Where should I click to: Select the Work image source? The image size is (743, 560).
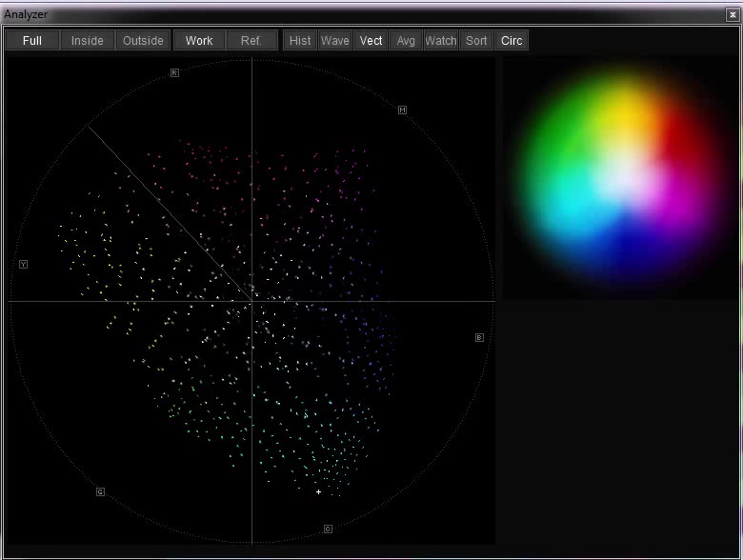199,41
